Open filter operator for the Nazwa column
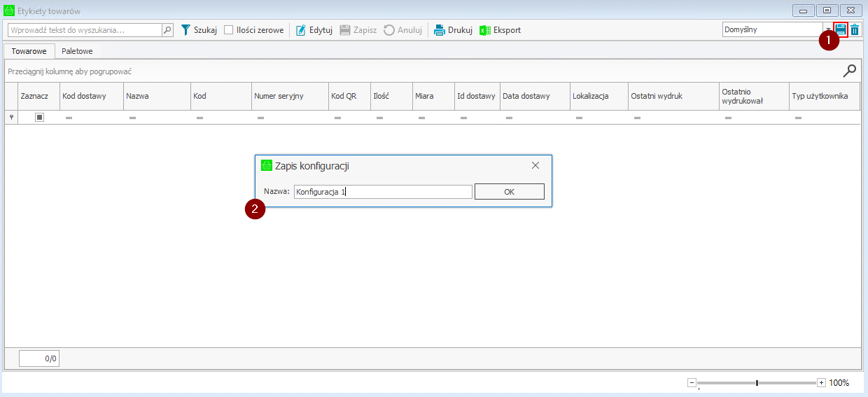 [x=133, y=118]
